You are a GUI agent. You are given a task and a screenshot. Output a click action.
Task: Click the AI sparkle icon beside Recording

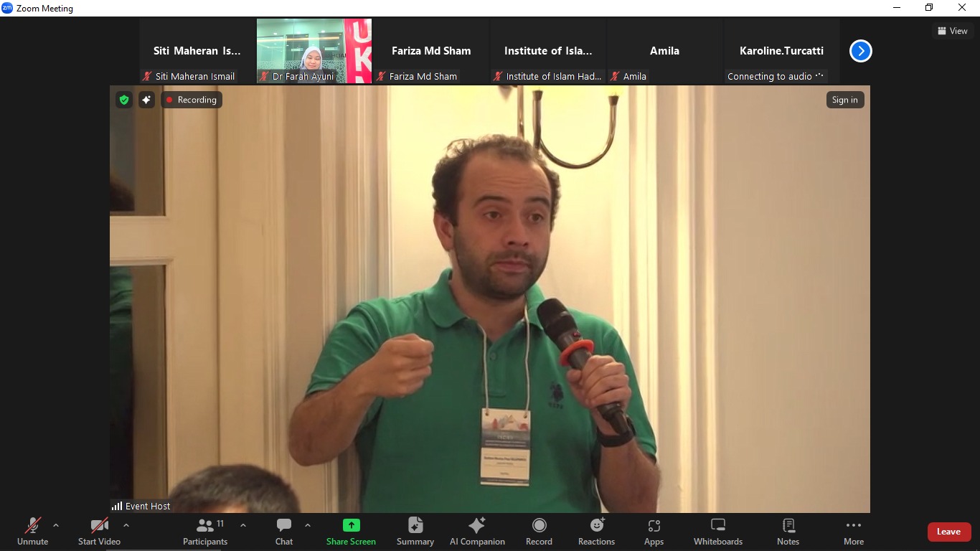pyautogui.click(x=146, y=100)
